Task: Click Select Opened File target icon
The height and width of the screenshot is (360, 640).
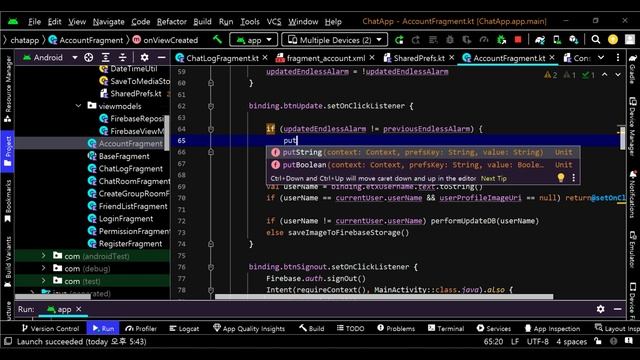Action: (x=89, y=58)
